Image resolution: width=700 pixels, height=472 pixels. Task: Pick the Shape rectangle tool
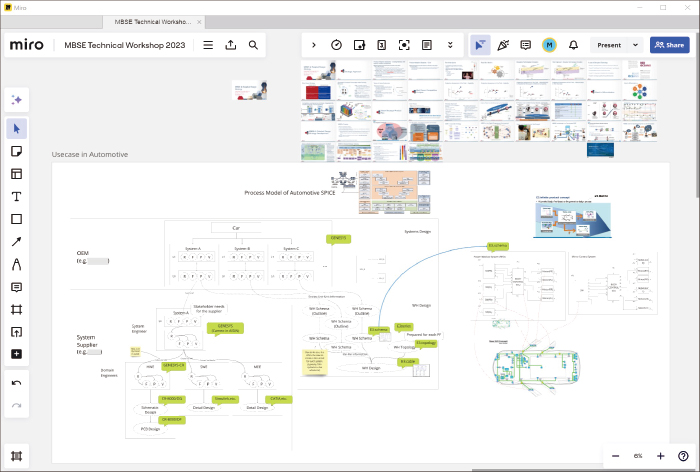click(17, 219)
